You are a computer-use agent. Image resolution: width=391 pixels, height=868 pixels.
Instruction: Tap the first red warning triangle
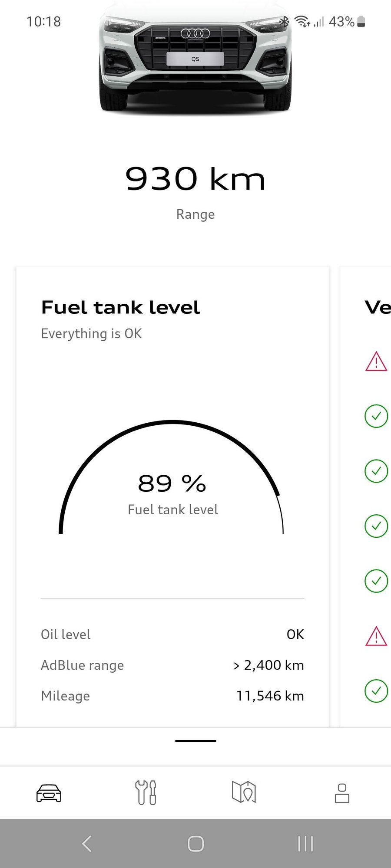[x=376, y=362]
